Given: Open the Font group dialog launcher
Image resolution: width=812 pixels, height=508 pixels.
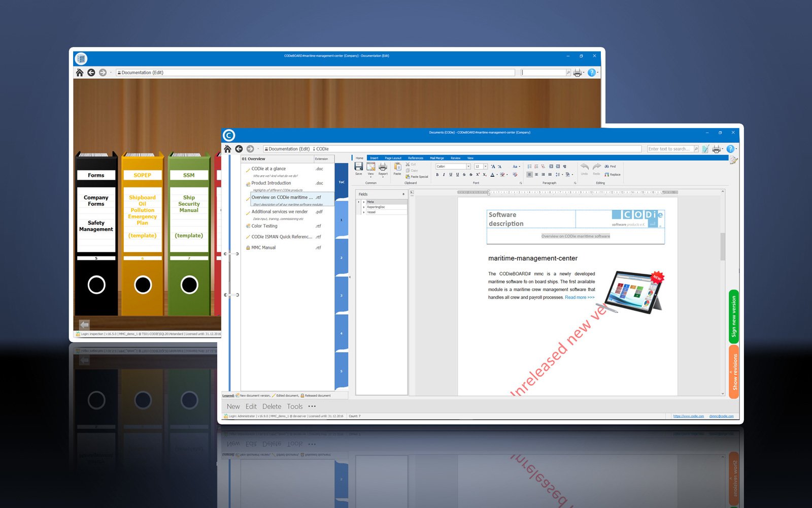Looking at the screenshot, I should point(521,183).
